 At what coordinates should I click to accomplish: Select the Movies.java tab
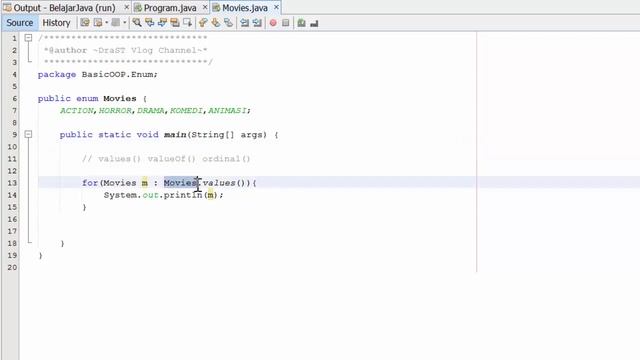pos(245,8)
